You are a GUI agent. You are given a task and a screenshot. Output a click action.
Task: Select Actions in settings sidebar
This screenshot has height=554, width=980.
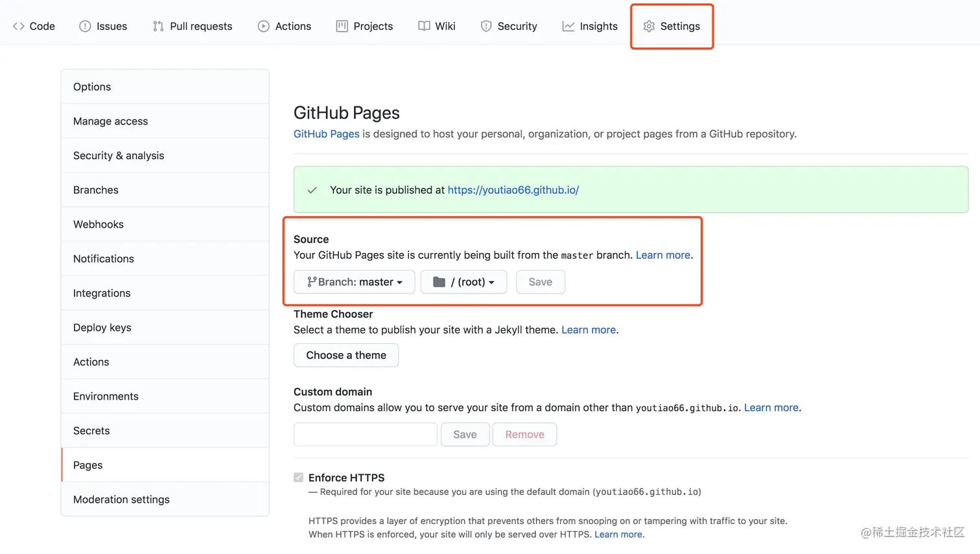tap(165, 362)
